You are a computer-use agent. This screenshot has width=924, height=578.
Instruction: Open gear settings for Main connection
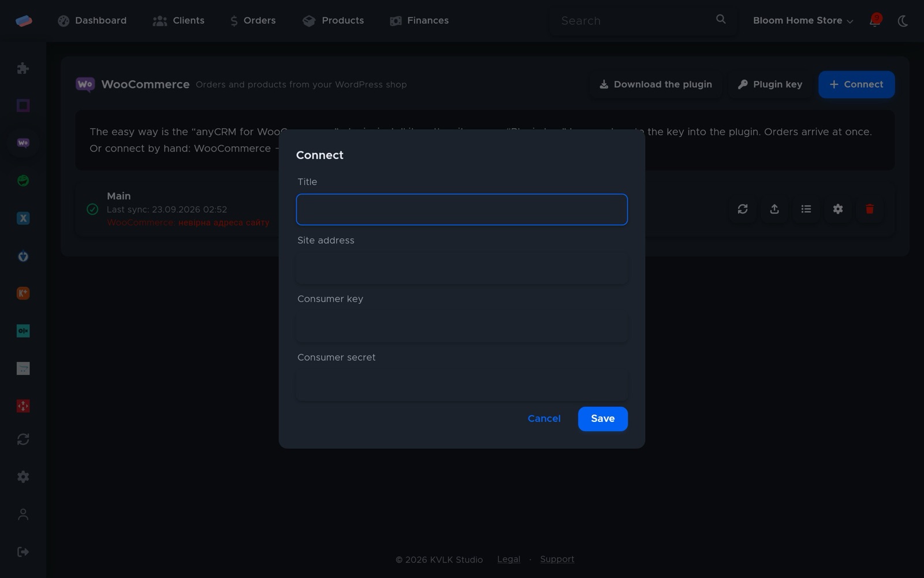(x=838, y=209)
